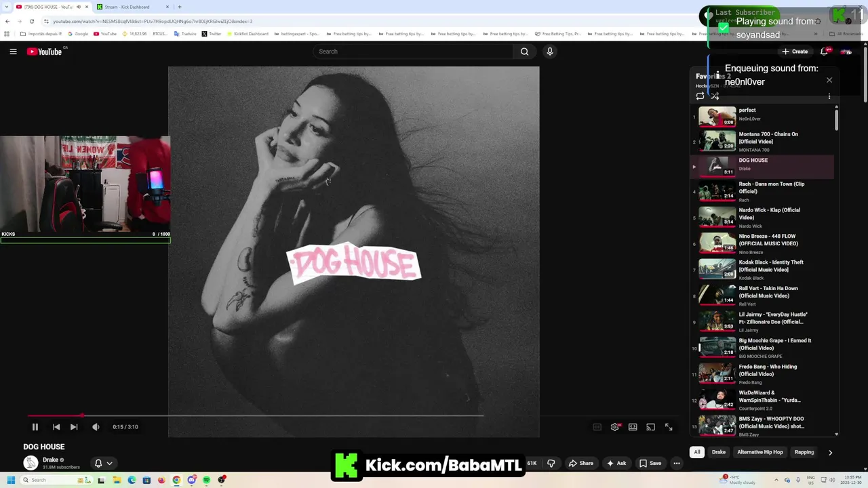868x488 pixels.
Task: Toggle playlist loop button
Action: 700,96
